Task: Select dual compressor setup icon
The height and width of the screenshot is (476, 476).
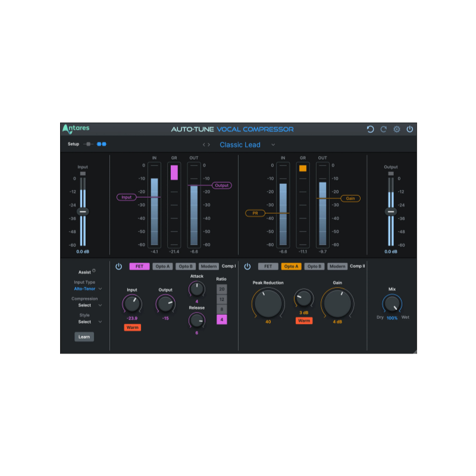Action: [101, 144]
